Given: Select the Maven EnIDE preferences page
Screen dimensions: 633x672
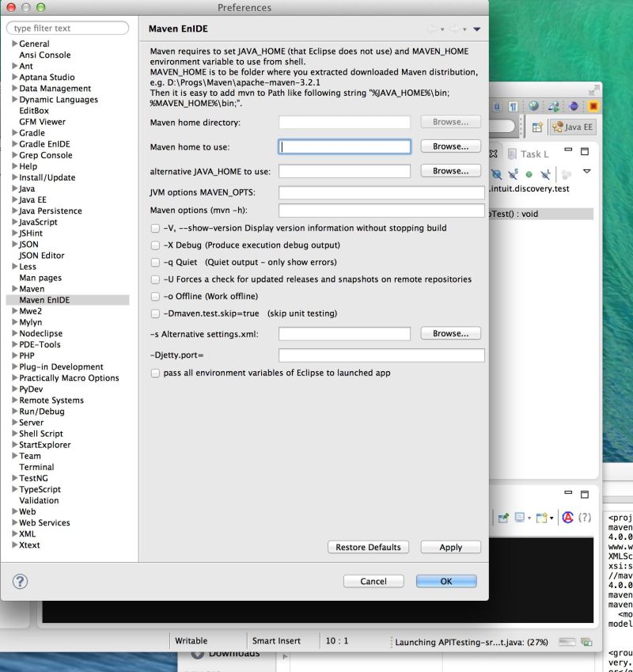Looking at the screenshot, I should (45, 300).
